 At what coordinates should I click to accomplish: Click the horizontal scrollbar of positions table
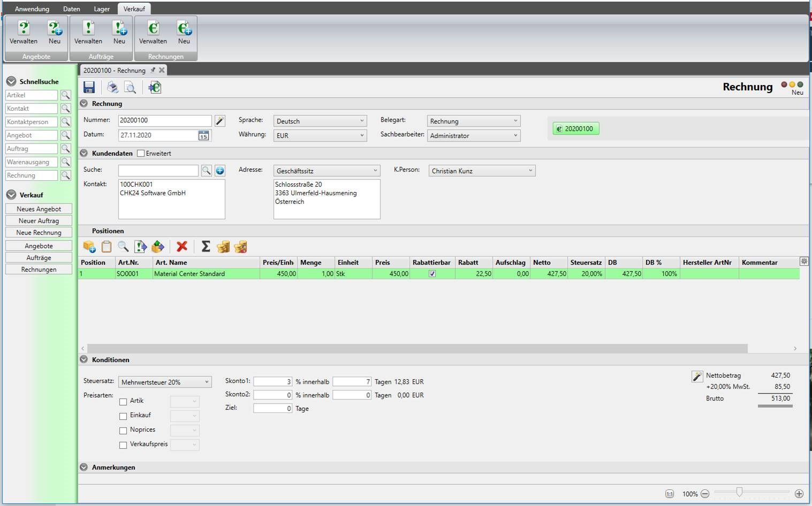(418, 348)
